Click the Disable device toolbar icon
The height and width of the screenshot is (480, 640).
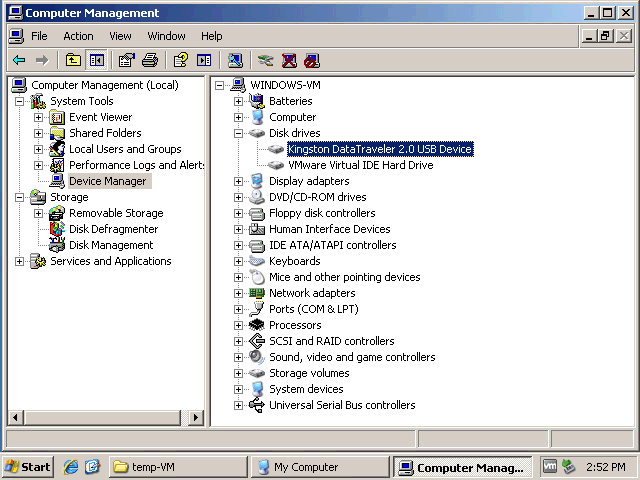(312, 60)
